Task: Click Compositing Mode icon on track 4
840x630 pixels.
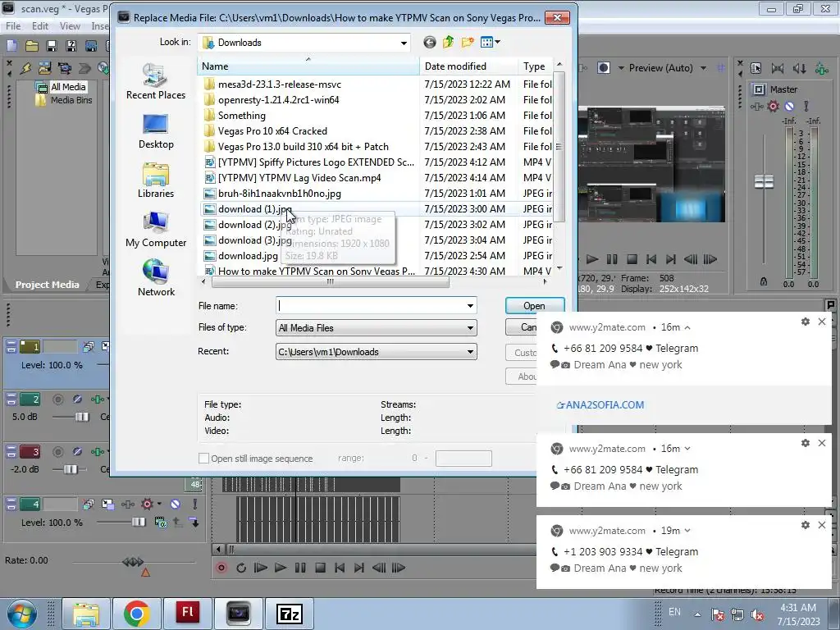Action: (x=161, y=522)
